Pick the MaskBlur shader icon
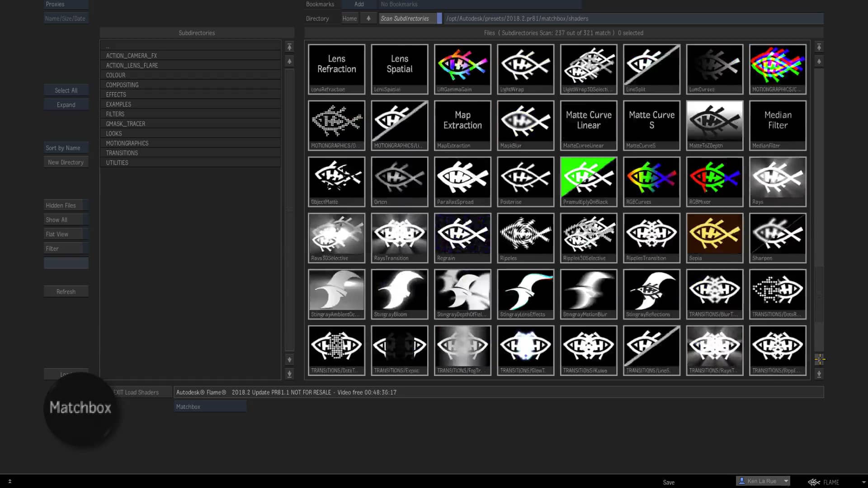This screenshot has width=868, height=488. click(525, 125)
